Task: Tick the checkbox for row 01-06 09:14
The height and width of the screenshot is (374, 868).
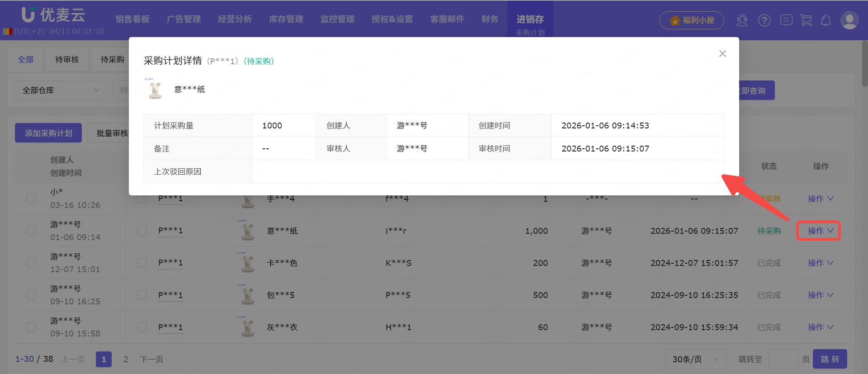Action: coord(31,231)
